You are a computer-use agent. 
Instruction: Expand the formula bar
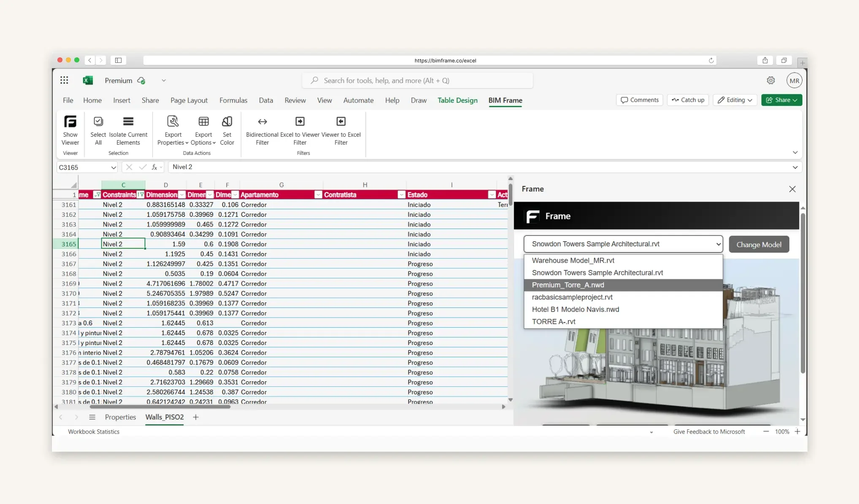[x=795, y=167]
